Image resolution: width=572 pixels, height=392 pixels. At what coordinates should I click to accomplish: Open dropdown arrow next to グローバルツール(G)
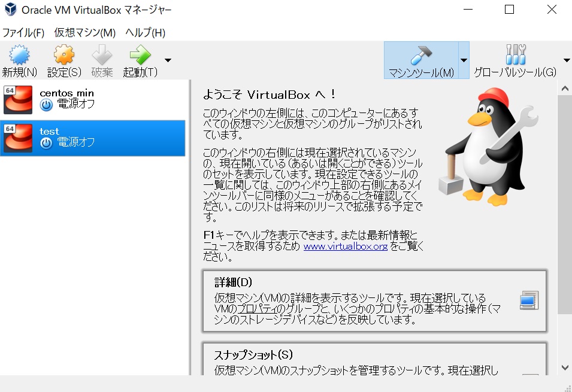566,60
